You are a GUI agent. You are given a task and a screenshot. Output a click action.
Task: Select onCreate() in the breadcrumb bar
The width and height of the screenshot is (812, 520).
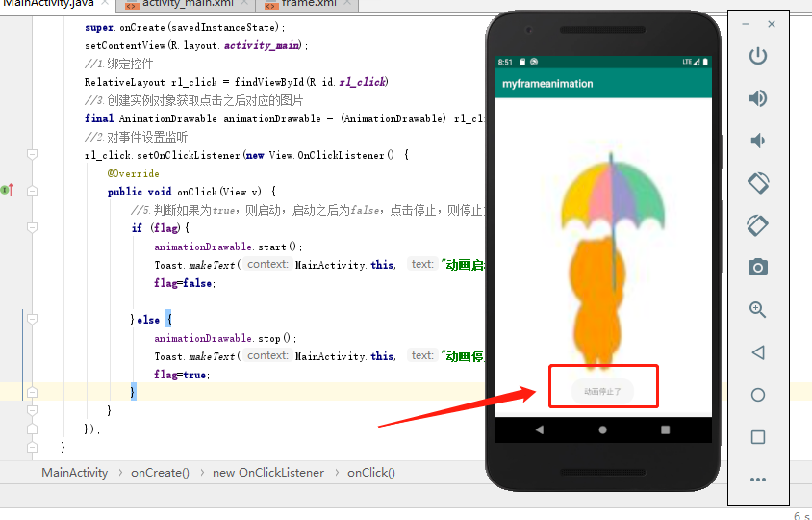point(160,473)
